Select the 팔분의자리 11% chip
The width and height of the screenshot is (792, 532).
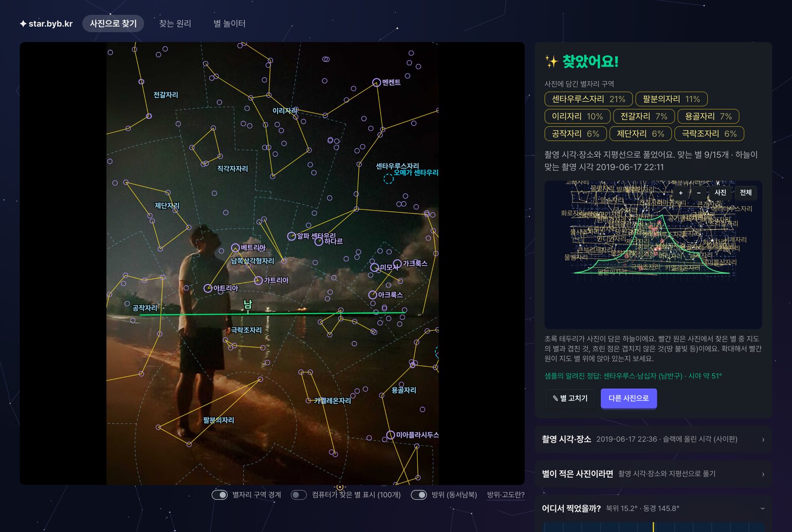pyautogui.click(x=671, y=99)
